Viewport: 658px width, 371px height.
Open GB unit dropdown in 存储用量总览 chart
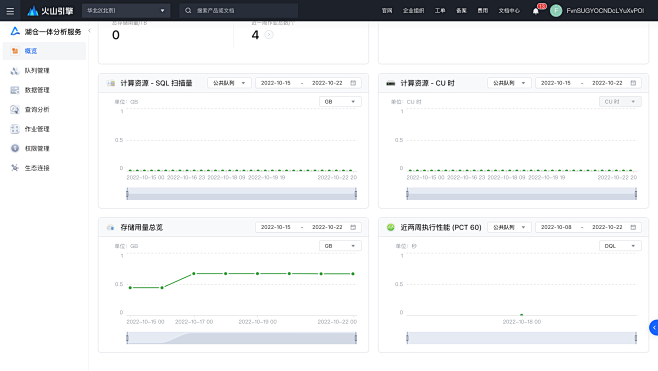(x=340, y=246)
